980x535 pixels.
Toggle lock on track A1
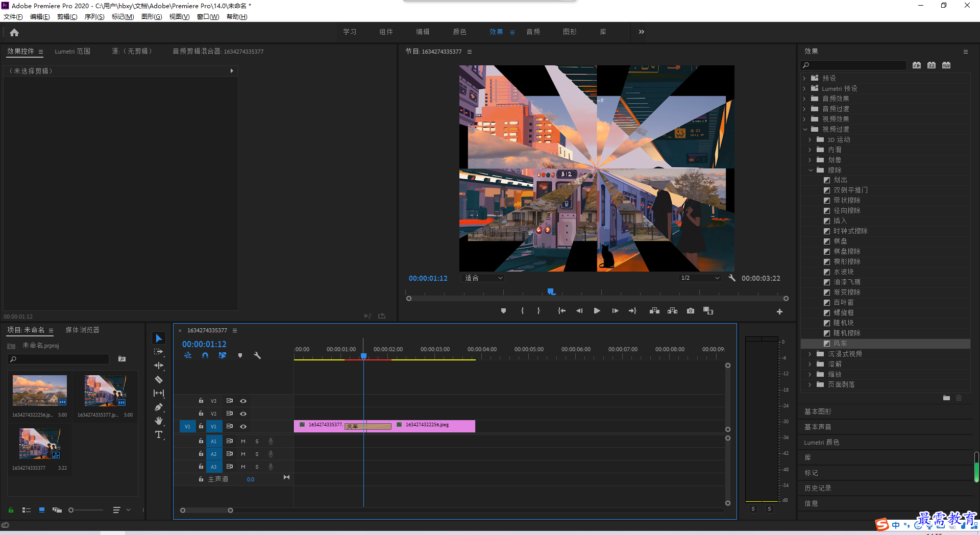[201, 441]
